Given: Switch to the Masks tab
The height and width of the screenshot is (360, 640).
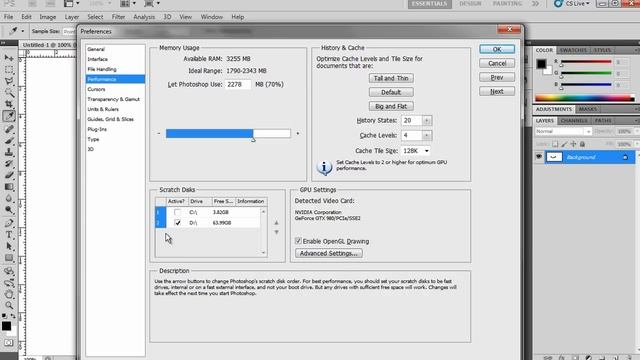Looking at the screenshot, I should pos(588,109).
